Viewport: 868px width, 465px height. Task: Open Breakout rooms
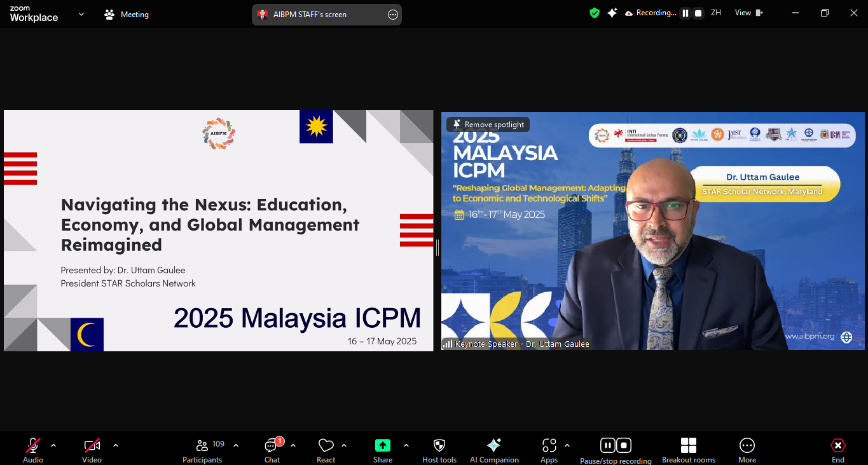[689, 450]
